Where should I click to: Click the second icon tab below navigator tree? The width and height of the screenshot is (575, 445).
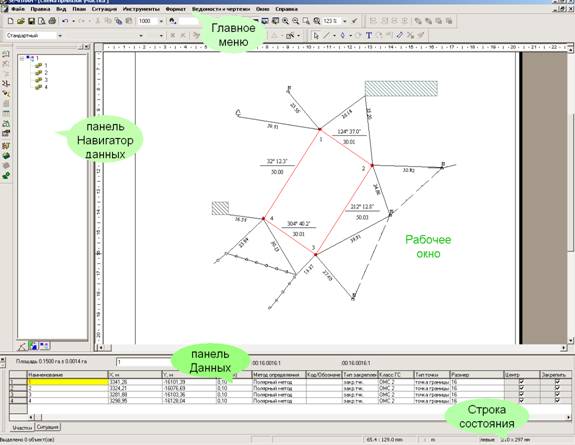pyautogui.click(x=33, y=346)
